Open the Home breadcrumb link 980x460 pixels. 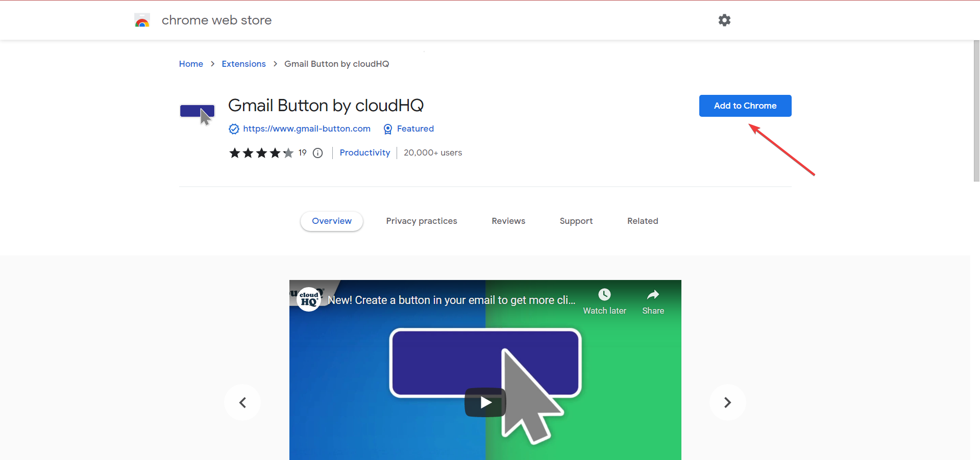coord(191,64)
